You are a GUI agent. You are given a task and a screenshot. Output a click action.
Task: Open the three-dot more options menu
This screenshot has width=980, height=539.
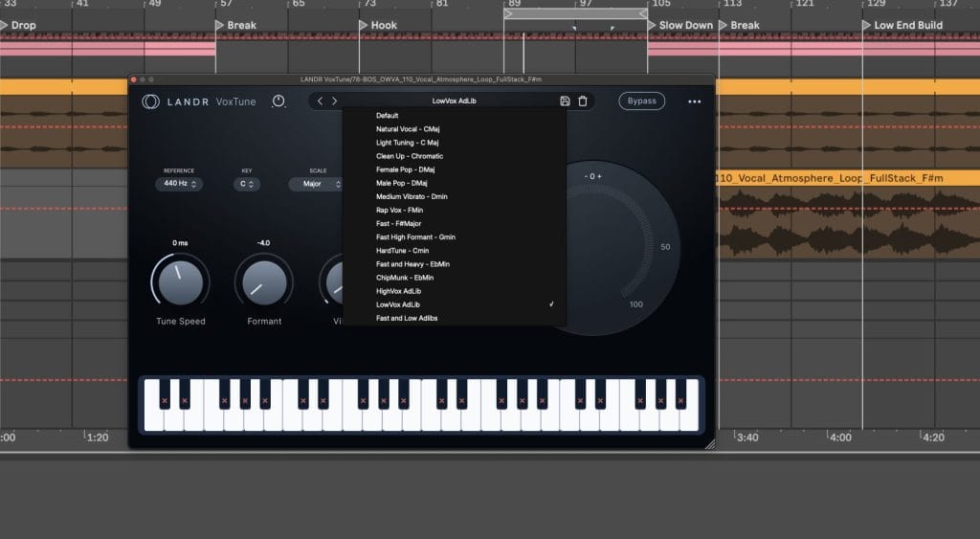coord(694,101)
